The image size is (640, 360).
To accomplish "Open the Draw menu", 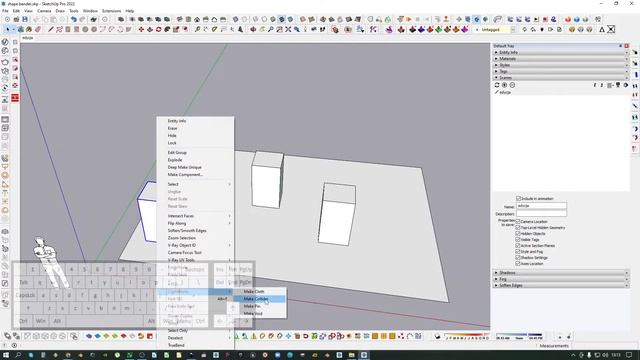I will [60, 11].
